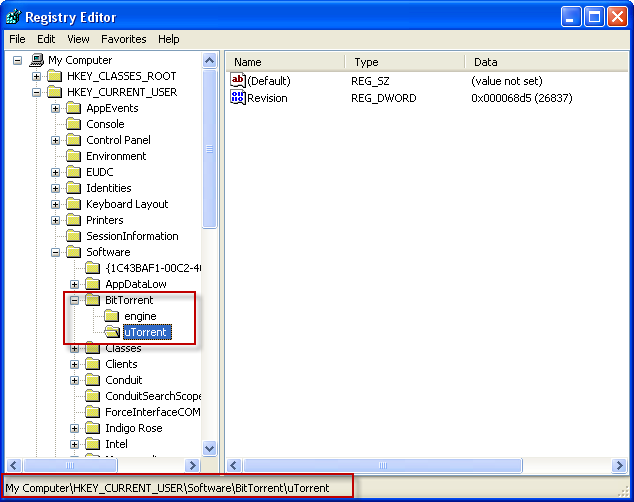Click the Indigo Rose folder icon

click(x=93, y=428)
